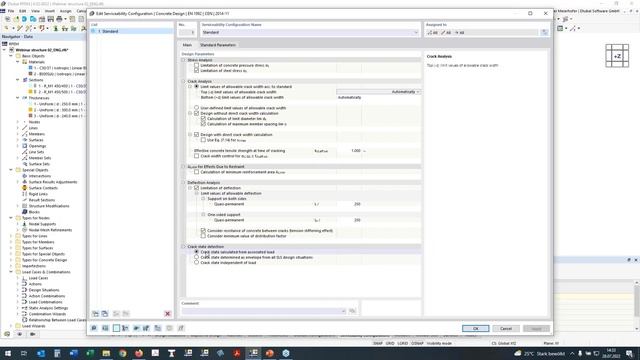This screenshot has height=360, width=640.
Task: Toggle Limitation of deflection checkbox
Action: point(196,188)
